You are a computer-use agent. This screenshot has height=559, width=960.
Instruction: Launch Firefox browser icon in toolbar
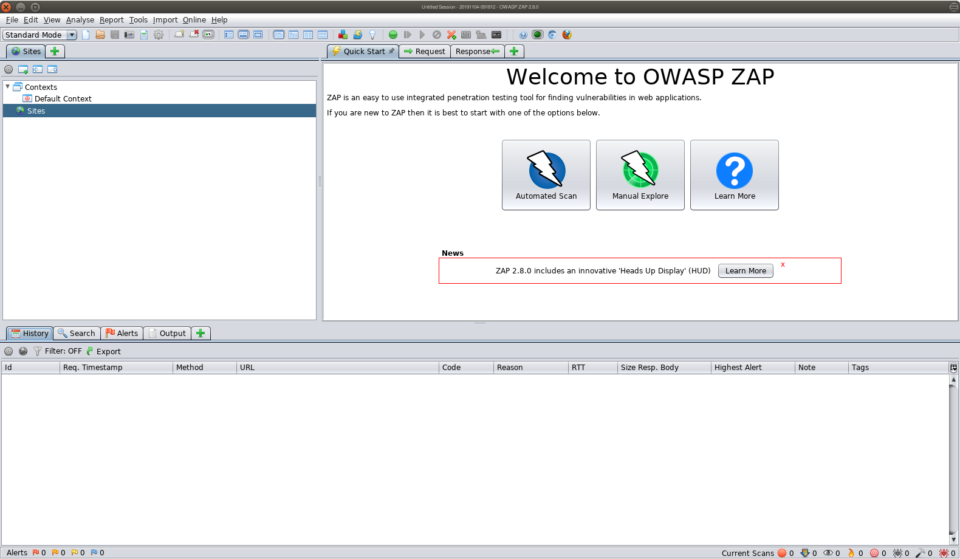pos(567,35)
